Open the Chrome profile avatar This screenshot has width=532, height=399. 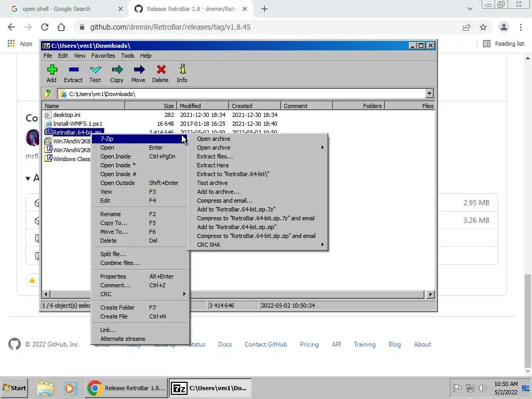(x=504, y=27)
